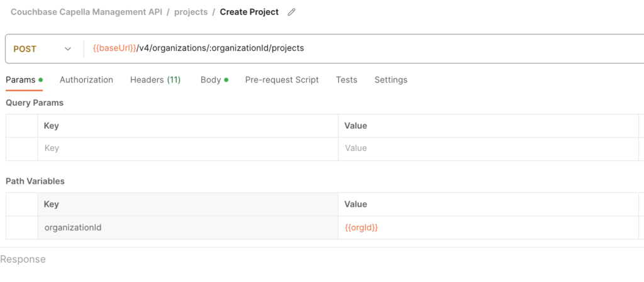The height and width of the screenshot is (282, 644).
Task: Click the pencil icon to rename request
Action: click(291, 13)
